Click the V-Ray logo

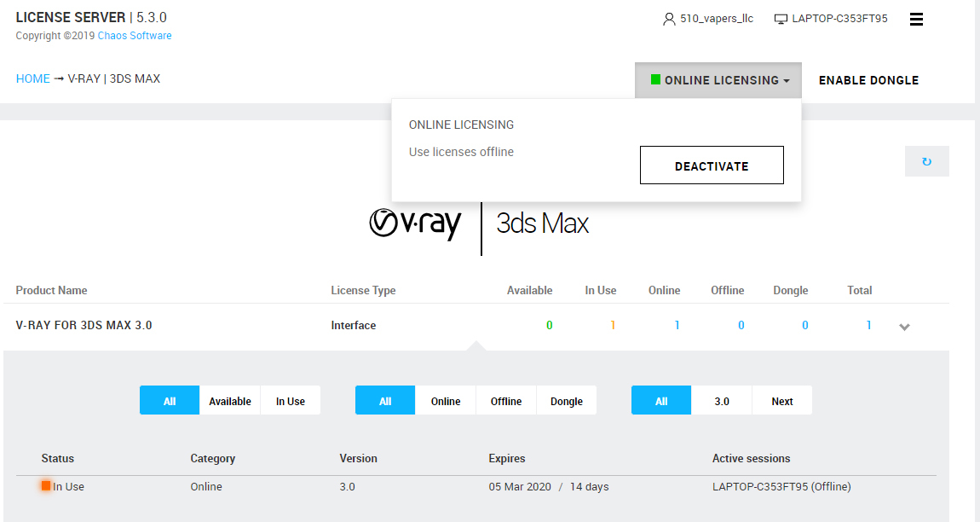click(x=415, y=224)
